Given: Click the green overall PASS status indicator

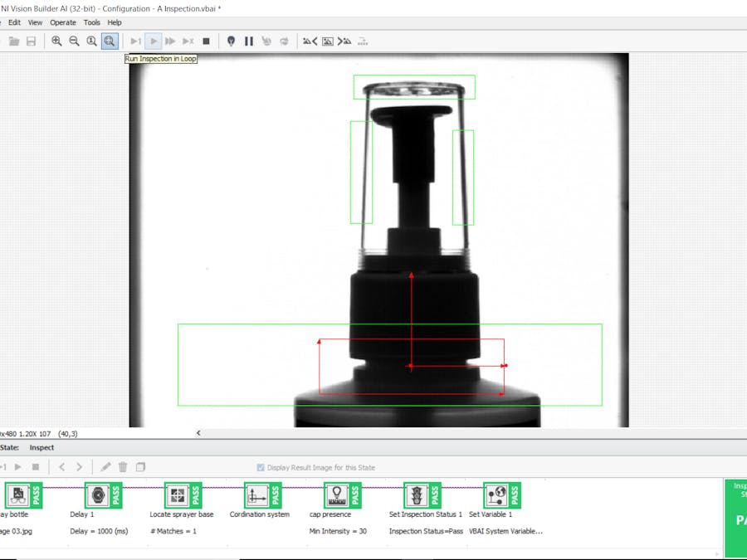Looking at the screenshot, I should [x=735, y=518].
